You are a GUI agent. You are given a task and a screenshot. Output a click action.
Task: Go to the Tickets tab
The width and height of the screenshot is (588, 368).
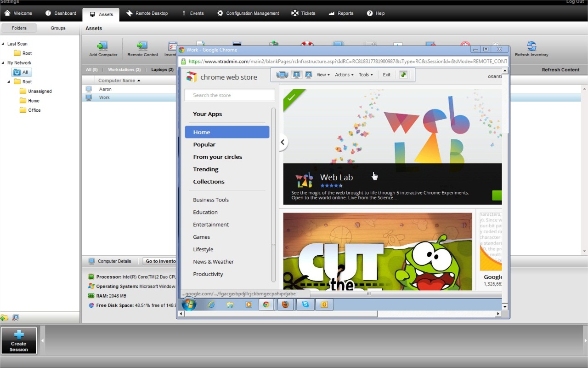(x=303, y=13)
